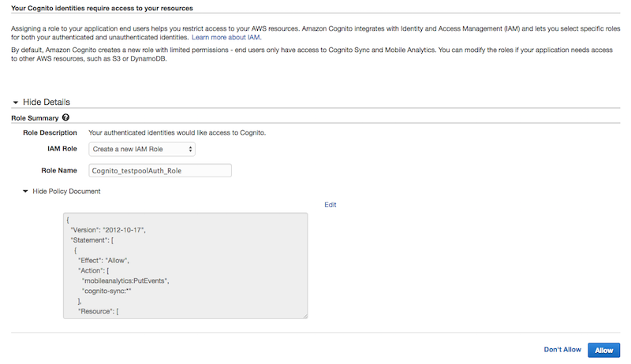Click the "Statement": [ line in policy

[x=91, y=240]
